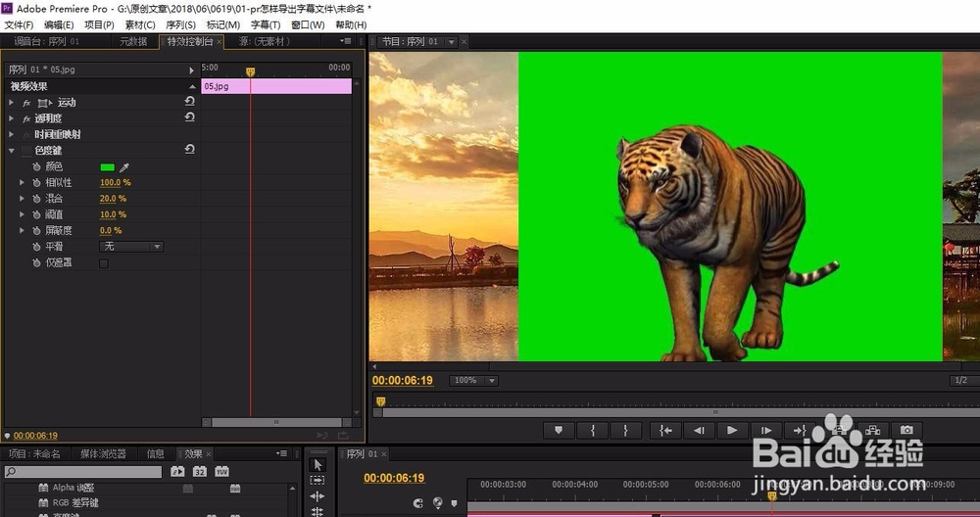Toggle animation stopwatch for 颜色
This screenshot has width=980, height=517.
(37, 166)
